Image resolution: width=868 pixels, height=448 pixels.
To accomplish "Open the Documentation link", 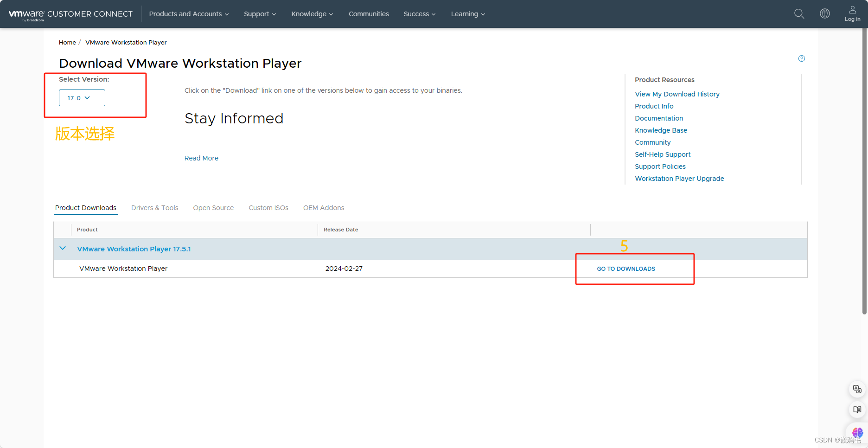I will tap(659, 118).
